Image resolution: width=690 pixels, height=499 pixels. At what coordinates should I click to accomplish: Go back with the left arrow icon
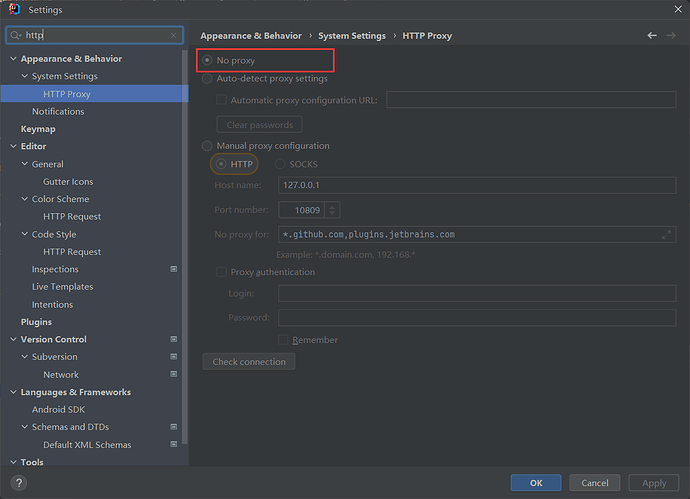click(652, 35)
